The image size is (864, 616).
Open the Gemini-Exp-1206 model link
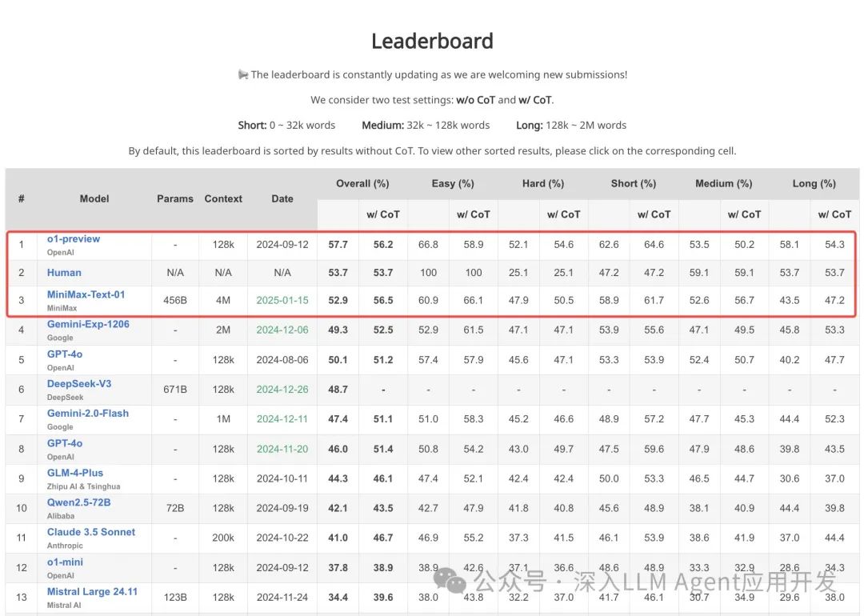[x=88, y=324]
